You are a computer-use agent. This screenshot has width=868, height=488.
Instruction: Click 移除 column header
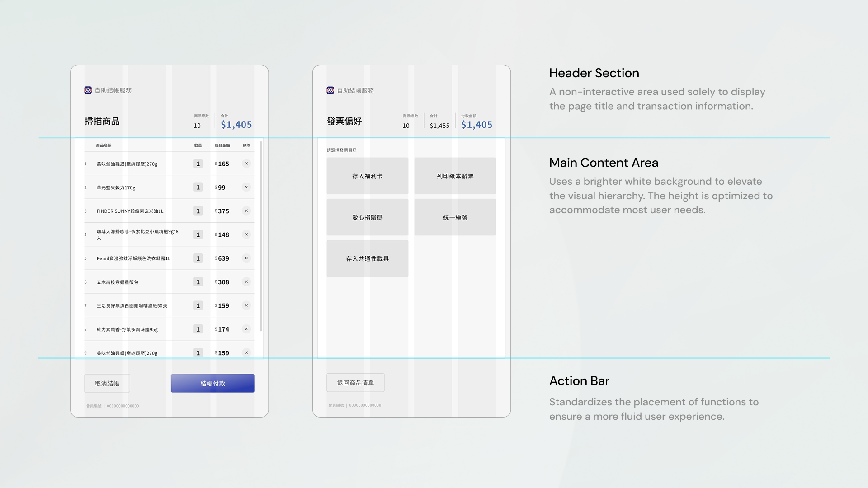pyautogui.click(x=246, y=145)
